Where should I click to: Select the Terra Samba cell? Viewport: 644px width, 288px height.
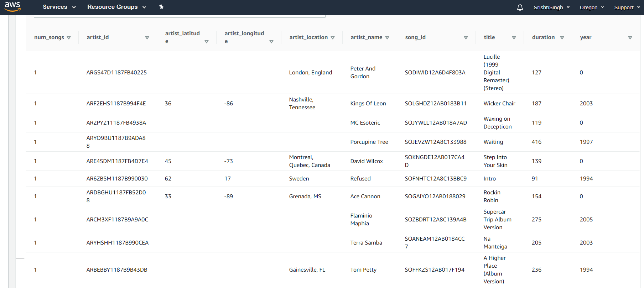[366, 243]
